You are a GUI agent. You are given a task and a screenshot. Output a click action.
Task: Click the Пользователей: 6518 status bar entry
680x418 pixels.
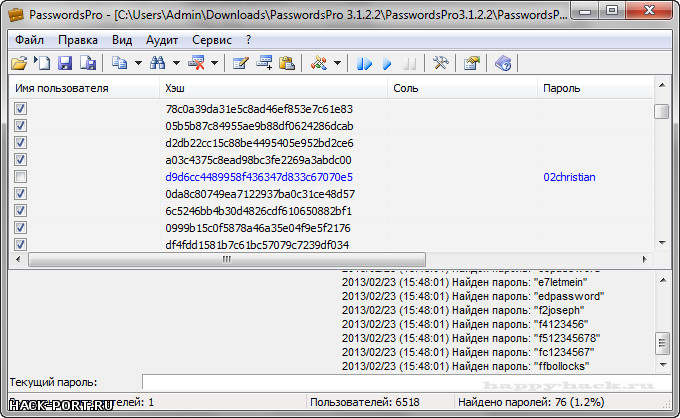(x=365, y=402)
